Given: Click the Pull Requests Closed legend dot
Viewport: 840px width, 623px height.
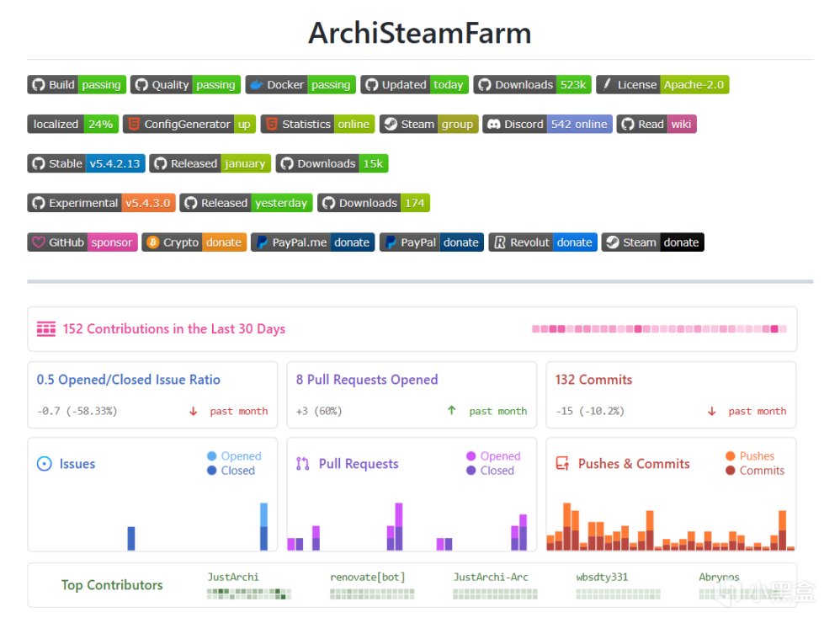Looking at the screenshot, I should coord(471,471).
